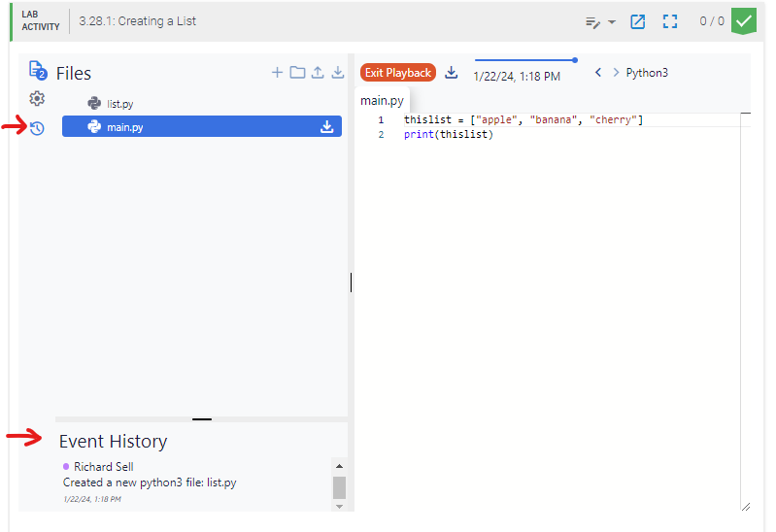Create a new file with plus icon

pos(277,73)
